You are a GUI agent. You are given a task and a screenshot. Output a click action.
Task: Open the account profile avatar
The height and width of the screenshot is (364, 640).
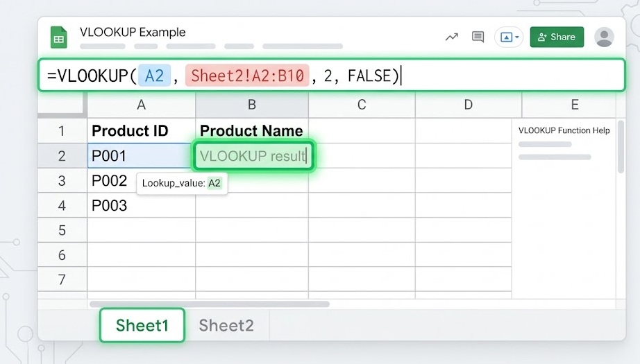click(604, 37)
